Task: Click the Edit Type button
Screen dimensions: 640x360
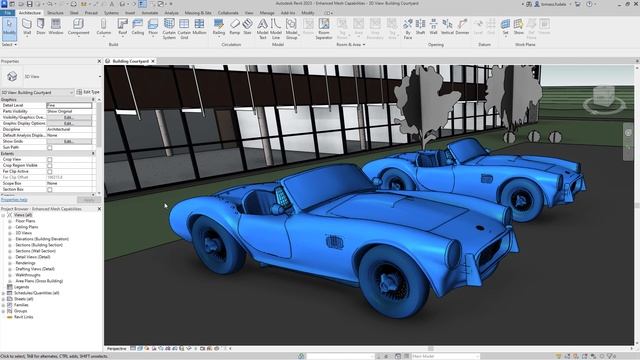Action: tap(88, 92)
